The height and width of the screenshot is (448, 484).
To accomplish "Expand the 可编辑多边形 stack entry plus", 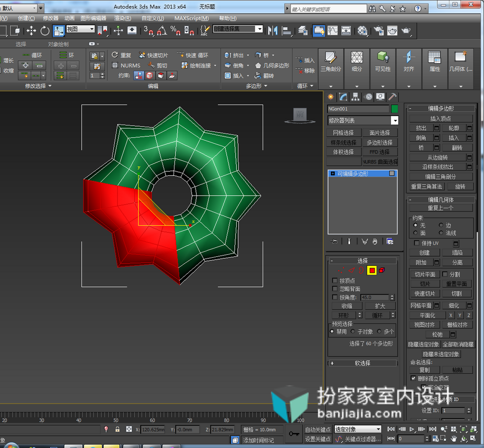I will point(333,174).
